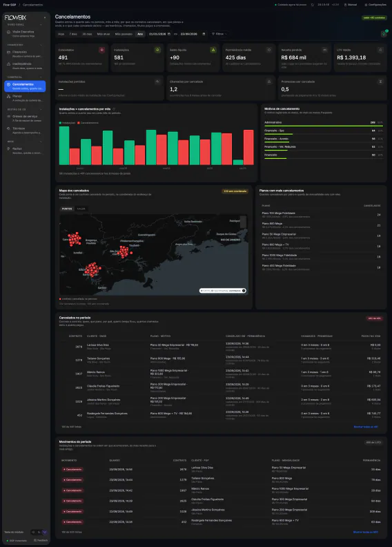Select the Mês atual period tab
This screenshot has width=392, height=547.
[104, 34]
